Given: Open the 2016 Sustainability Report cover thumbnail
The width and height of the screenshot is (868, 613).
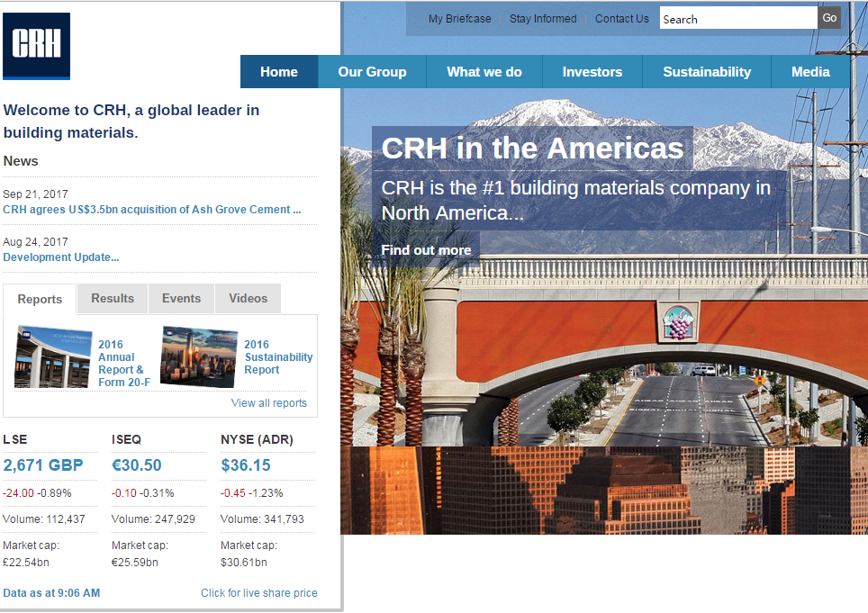Looking at the screenshot, I should [199, 356].
